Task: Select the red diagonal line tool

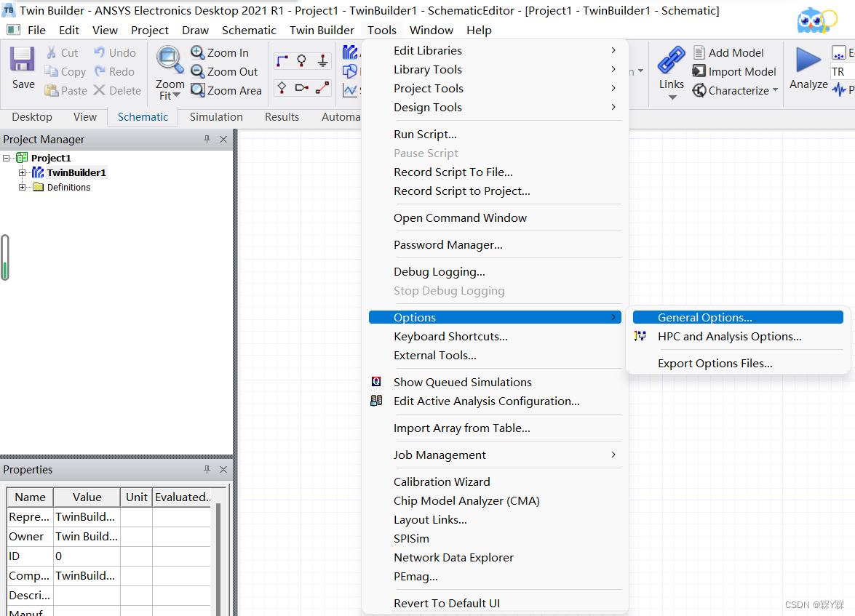Action: click(x=322, y=87)
